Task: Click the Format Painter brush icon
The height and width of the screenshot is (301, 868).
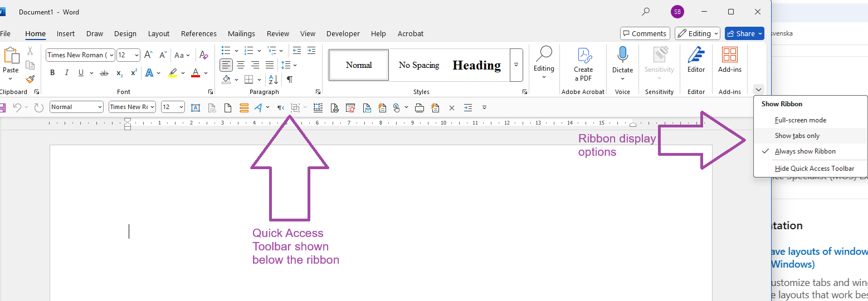Action: tap(30, 79)
